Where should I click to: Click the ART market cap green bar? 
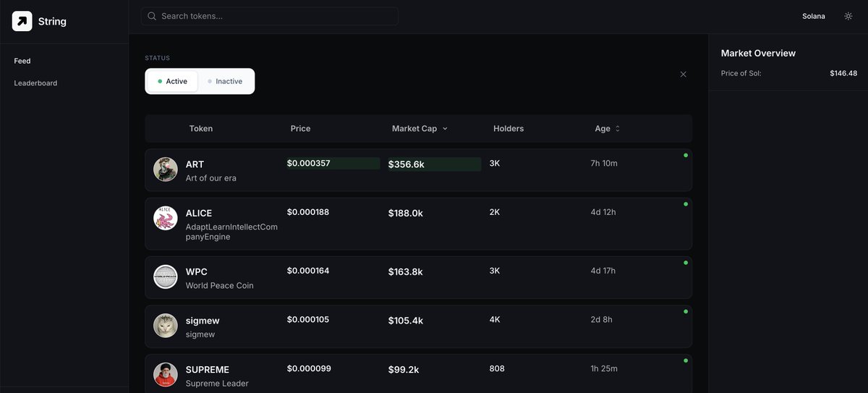[434, 164]
